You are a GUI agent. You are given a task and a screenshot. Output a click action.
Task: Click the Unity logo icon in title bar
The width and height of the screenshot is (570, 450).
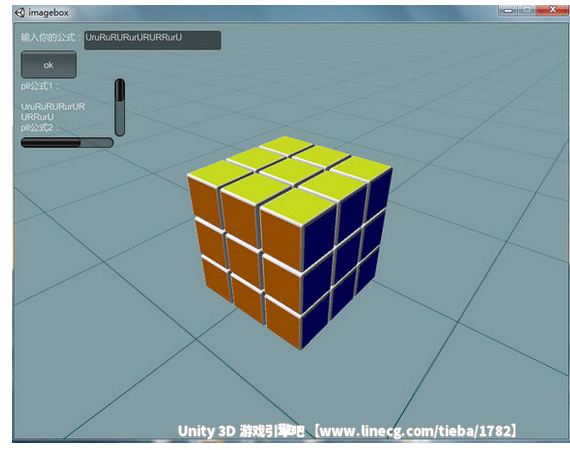(x=20, y=13)
